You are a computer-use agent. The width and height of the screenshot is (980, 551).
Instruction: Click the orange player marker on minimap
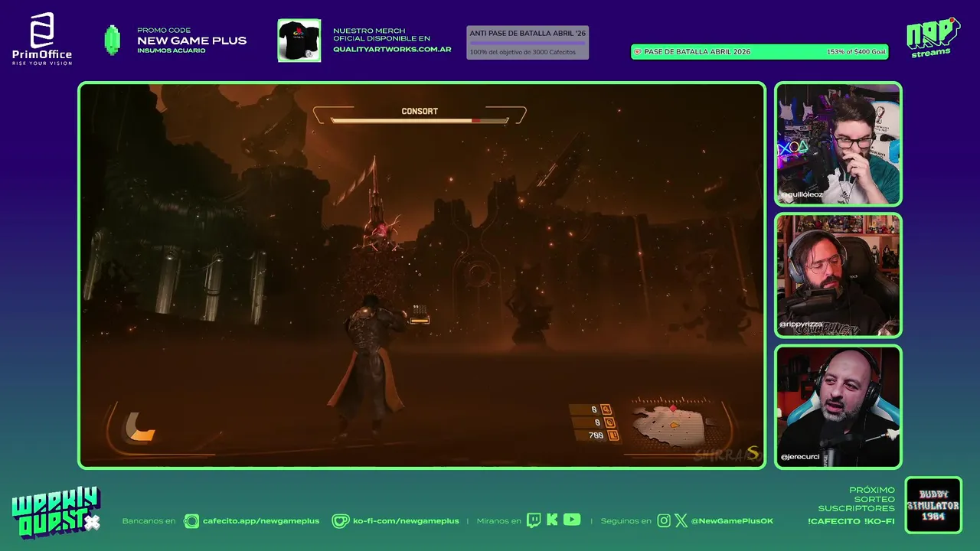click(x=674, y=425)
